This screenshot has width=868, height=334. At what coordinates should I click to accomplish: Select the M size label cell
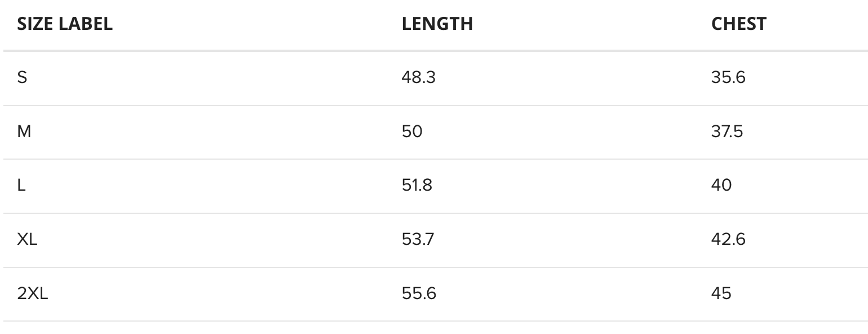click(x=24, y=131)
